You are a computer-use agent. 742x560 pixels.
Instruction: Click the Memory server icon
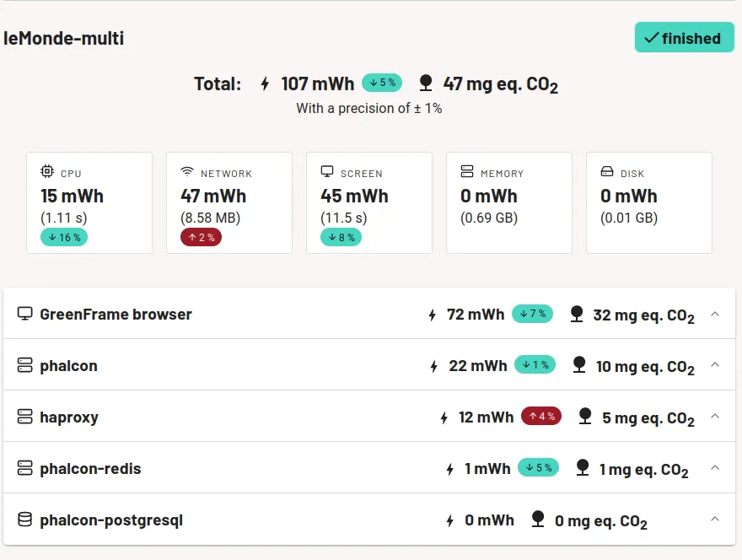tap(467, 172)
